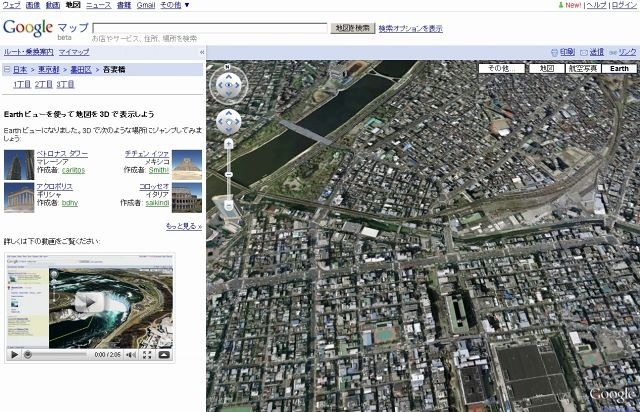This screenshot has height=412, width=640.
Task: Switch to the 航空写真 satellite view
Action: tap(583, 68)
